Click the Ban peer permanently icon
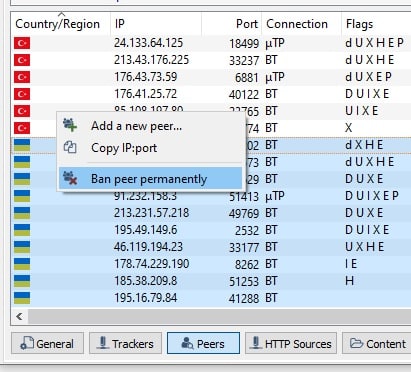The height and width of the screenshot is (372, 411). pyautogui.click(x=70, y=178)
